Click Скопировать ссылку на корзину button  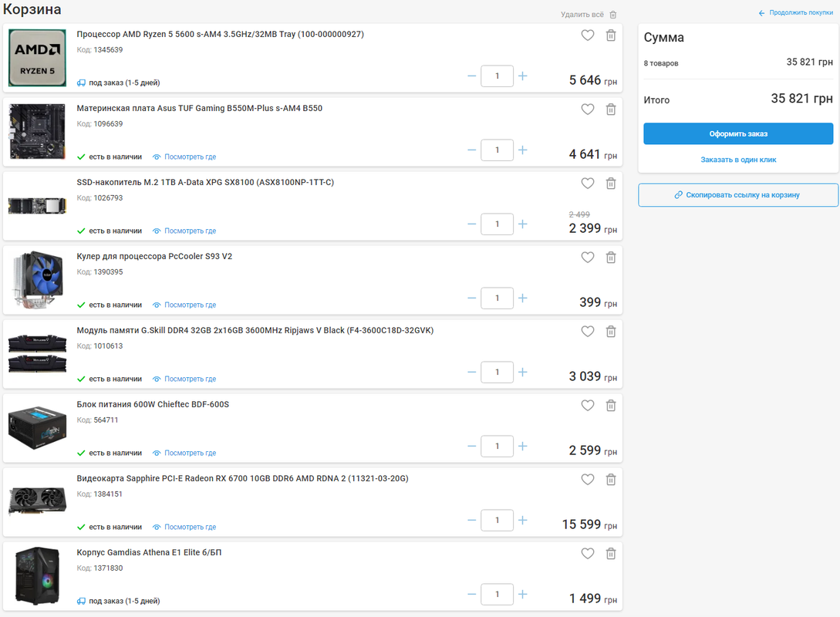coord(738,195)
